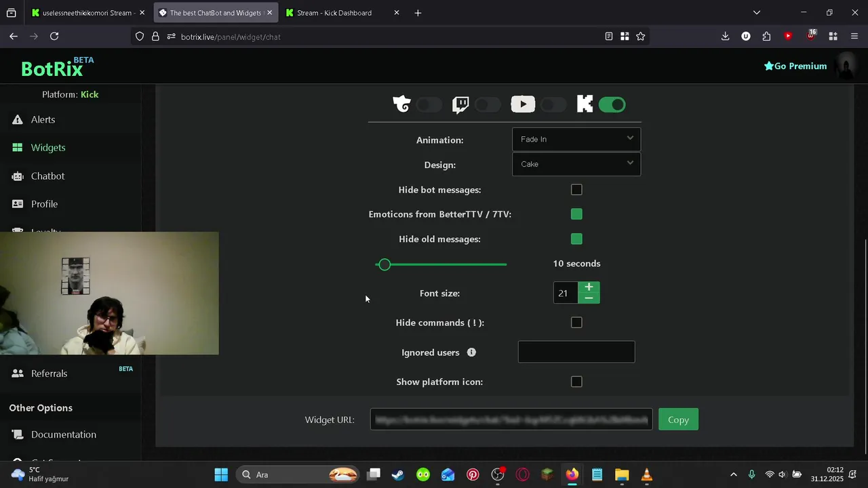
Task: Open the Alerts section icon in sidebar
Action: pyautogui.click(x=18, y=119)
